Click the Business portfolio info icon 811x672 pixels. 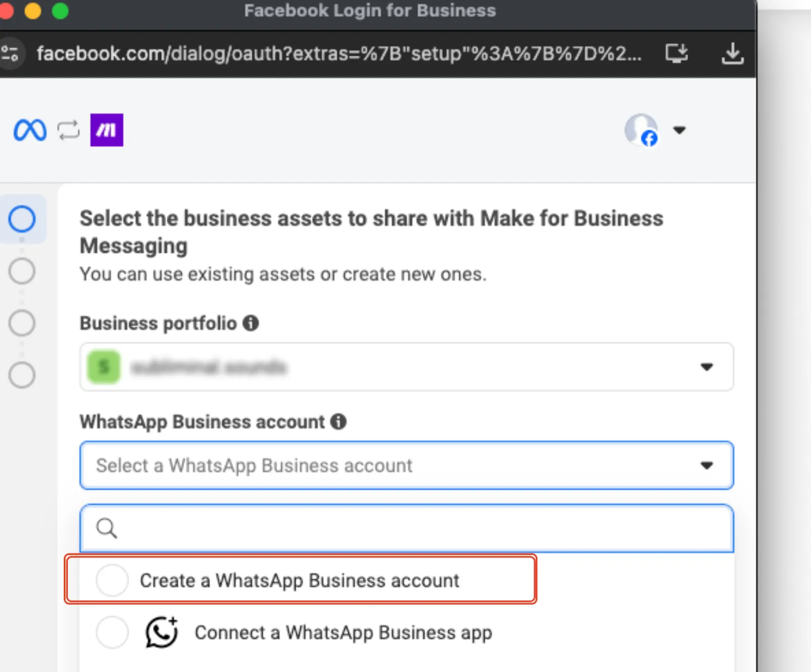click(250, 323)
